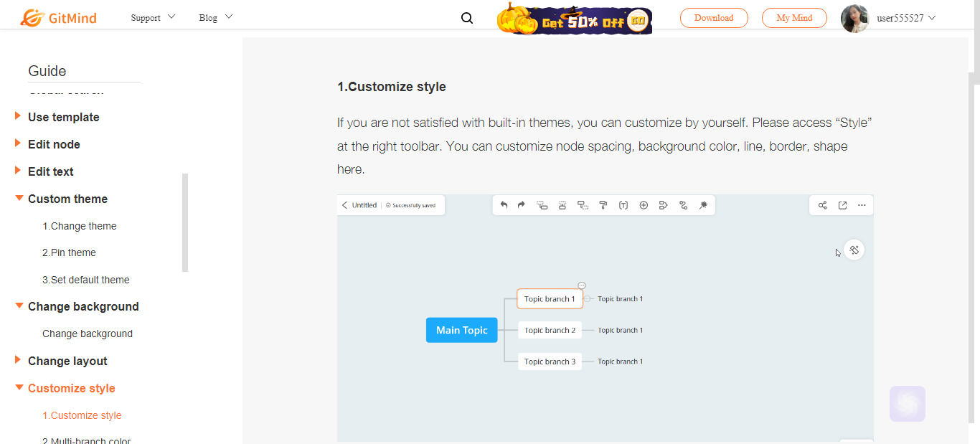Open the 2.Multi-branch color sidebar link
Viewport: 980px width, 444px height.
[86, 441]
